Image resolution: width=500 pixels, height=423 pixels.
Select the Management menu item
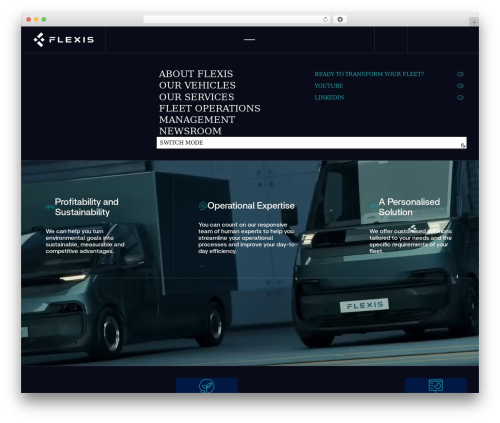tap(197, 120)
